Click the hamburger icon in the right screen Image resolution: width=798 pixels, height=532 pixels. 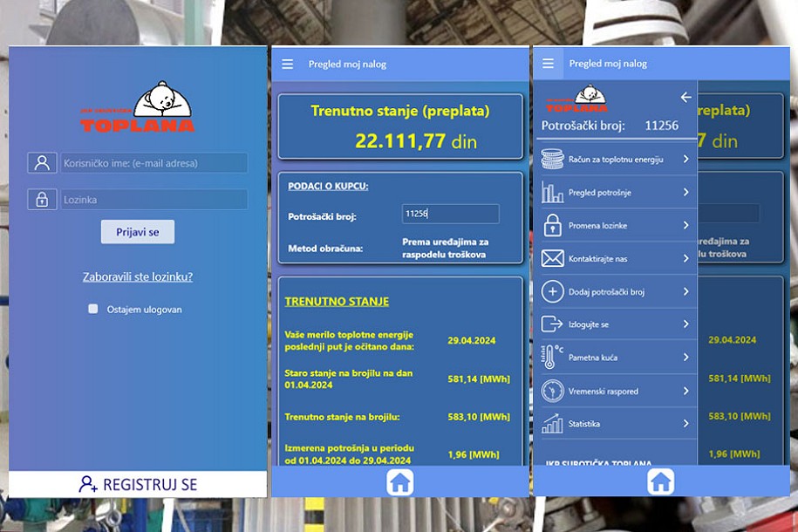click(x=548, y=64)
